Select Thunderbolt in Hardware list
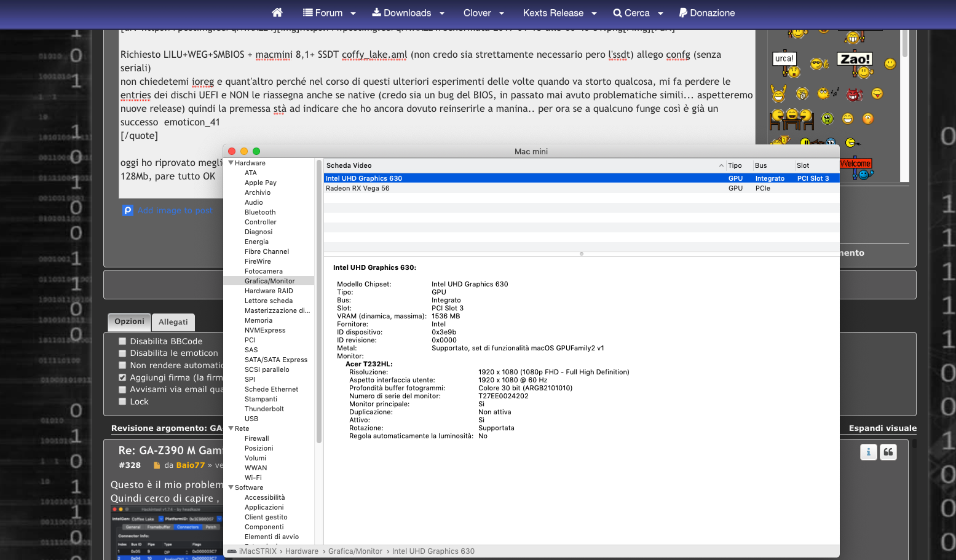This screenshot has height=560, width=956. pyautogui.click(x=264, y=409)
